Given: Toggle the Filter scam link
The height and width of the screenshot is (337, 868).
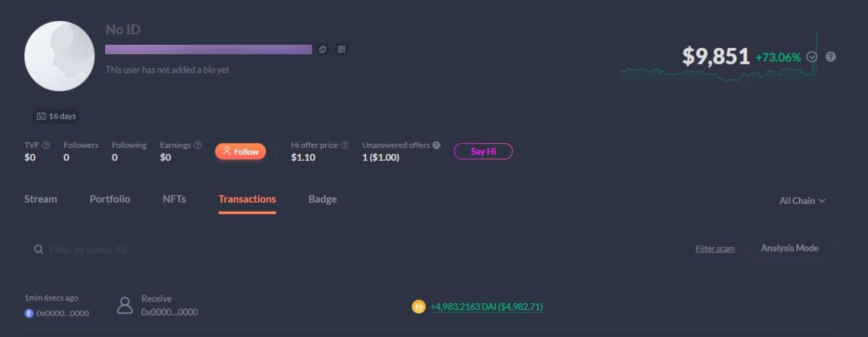Looking at the screenshot, I should coord(715,249).
